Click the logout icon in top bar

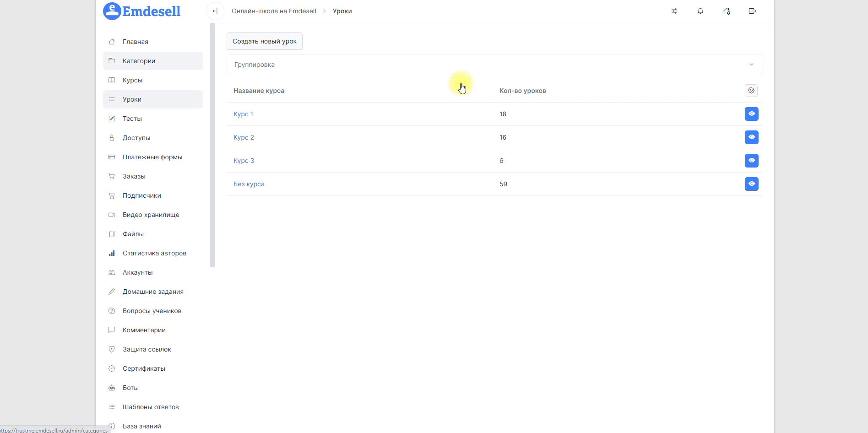[x=752, y=11]
